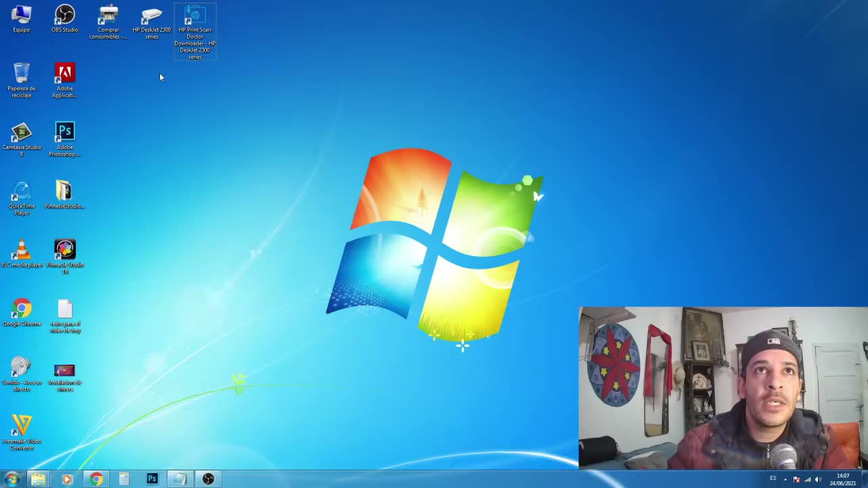The width and height of the screenshot is (868, 488).
Task: Select the Sonido acceso directo icon
Action: [x=21, y=375]
